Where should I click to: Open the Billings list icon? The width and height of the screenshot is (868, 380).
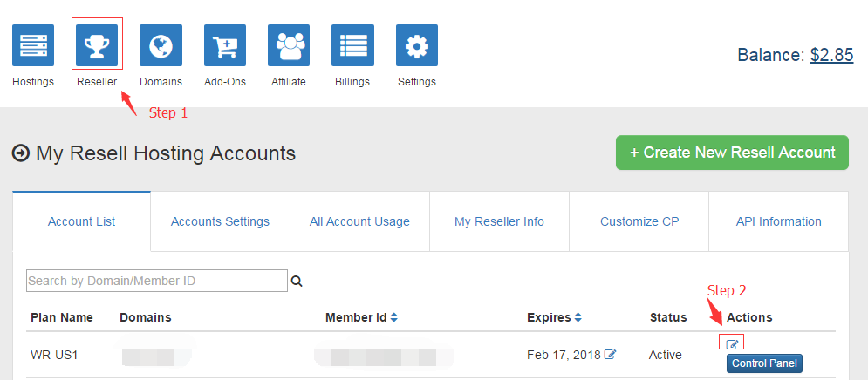[352, 45]
